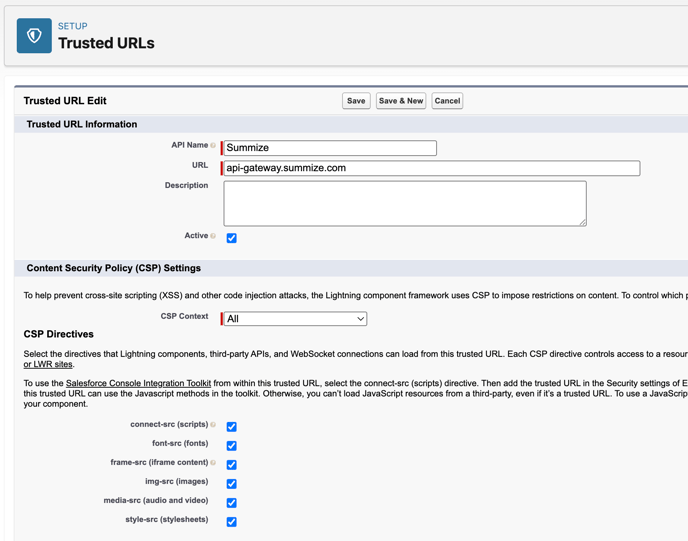Disable the font-src (fonts) directive

[x=231, y=446]
